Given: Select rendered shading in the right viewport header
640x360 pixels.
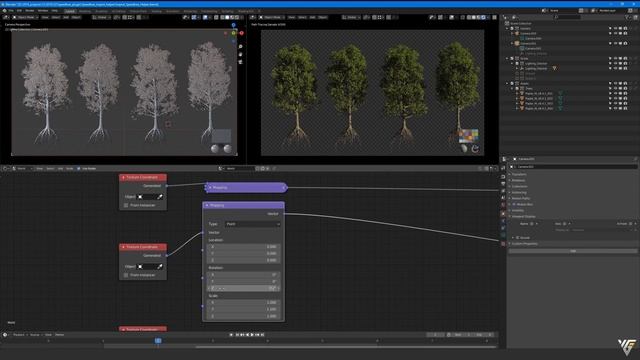Looking at the screenshot, I should 483,17.
